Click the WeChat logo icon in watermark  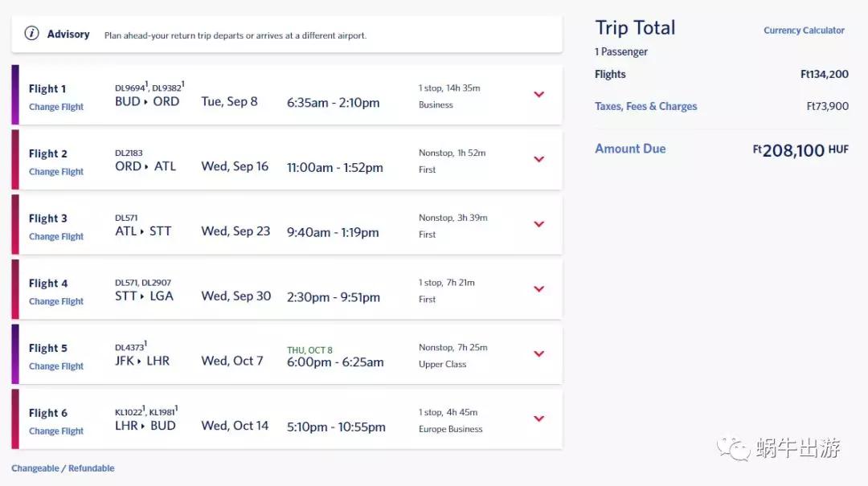tap(734, 447)
